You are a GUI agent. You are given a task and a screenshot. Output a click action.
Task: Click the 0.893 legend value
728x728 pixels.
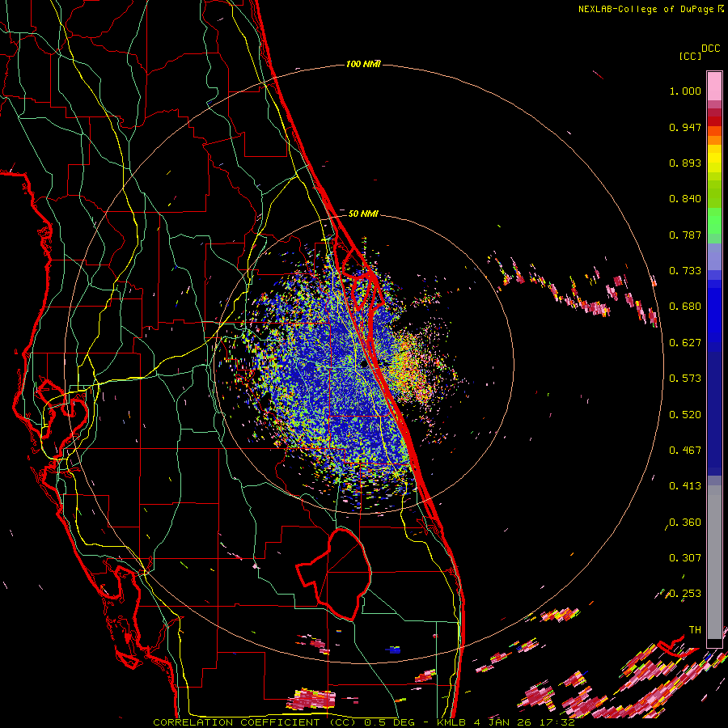(685, 163)
